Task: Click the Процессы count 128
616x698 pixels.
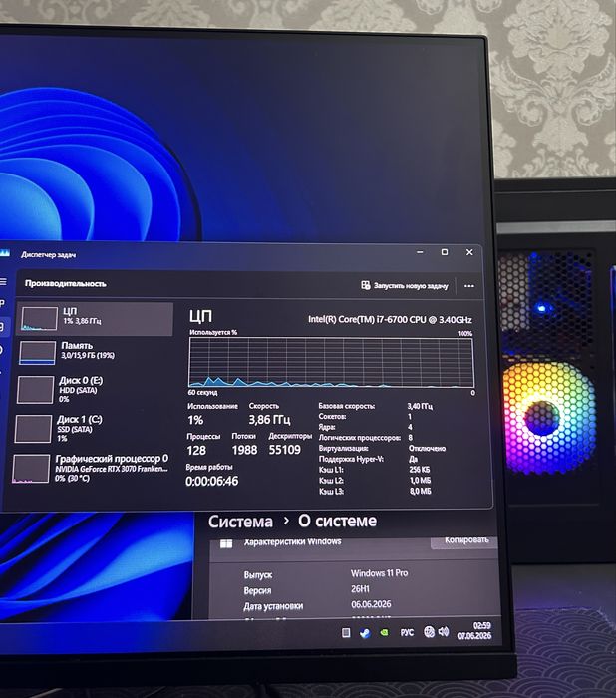Action: [x=196, y=451]
